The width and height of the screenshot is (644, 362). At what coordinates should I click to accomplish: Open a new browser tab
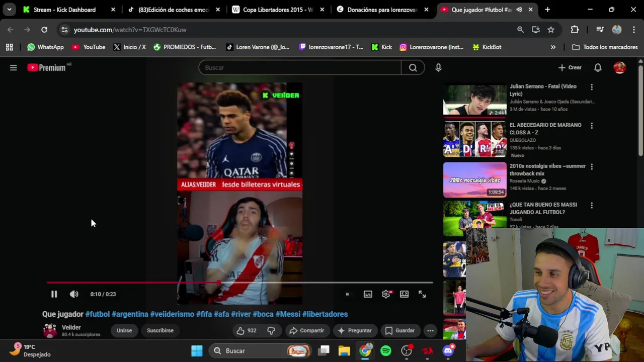click(x=547, y=10)
